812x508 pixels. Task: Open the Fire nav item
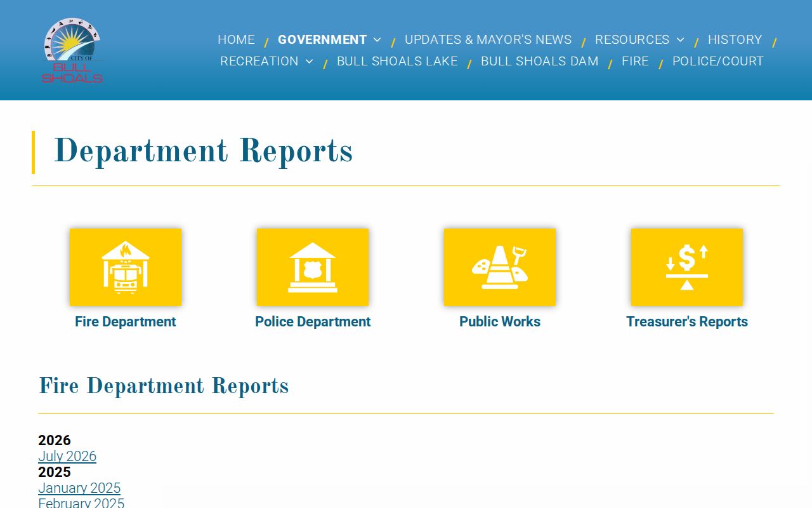[x=635, y=61]
